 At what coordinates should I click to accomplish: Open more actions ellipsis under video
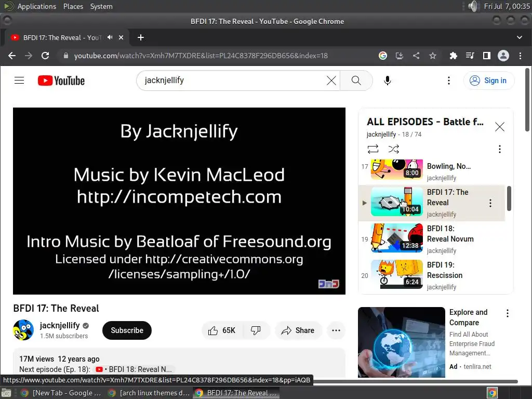pyautogui.click(x=336, y=330)
